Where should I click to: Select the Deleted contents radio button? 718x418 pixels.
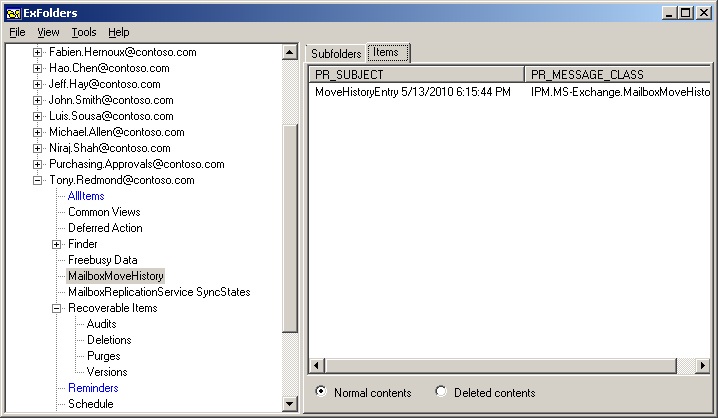pyautogui.click(x=441, y=392)
